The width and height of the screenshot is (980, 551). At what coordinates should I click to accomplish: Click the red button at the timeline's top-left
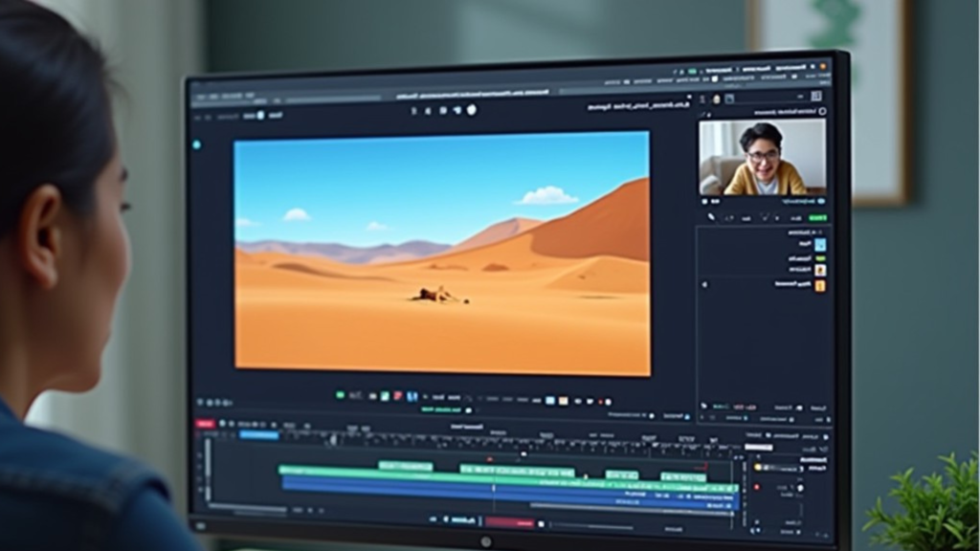point(205,424)
